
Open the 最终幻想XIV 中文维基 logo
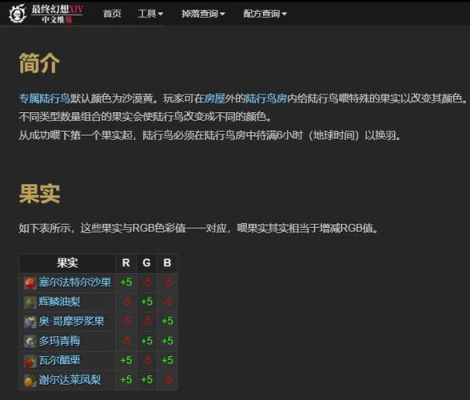coord(46,13)
